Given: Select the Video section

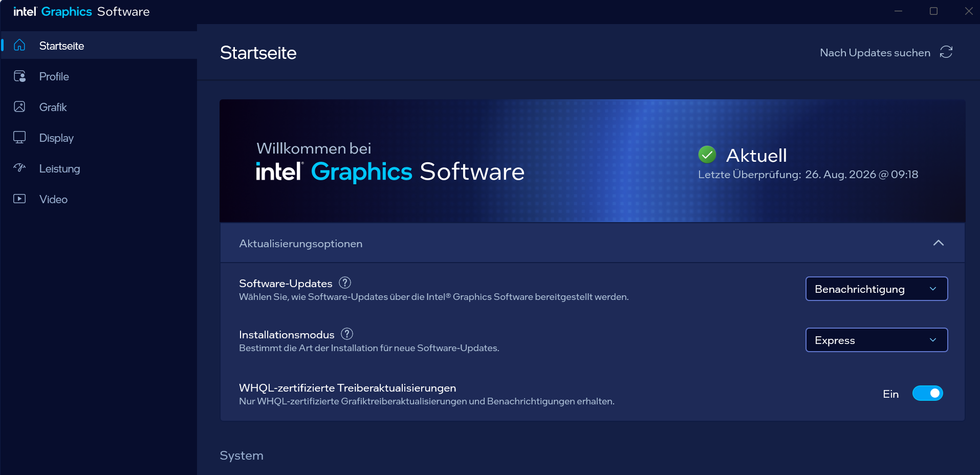Looking at the screenshot, I should pos(99,199).
